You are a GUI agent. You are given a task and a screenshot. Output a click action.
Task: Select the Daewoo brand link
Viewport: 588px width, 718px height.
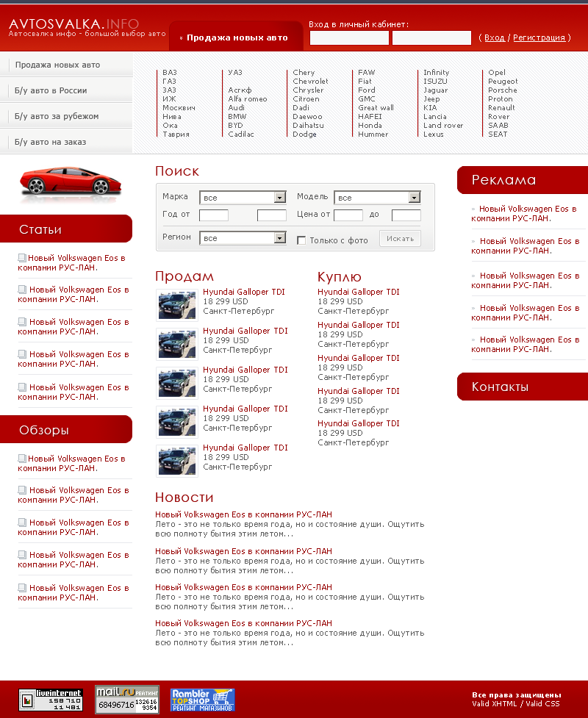pyautogui.click(x=307, y=116)
